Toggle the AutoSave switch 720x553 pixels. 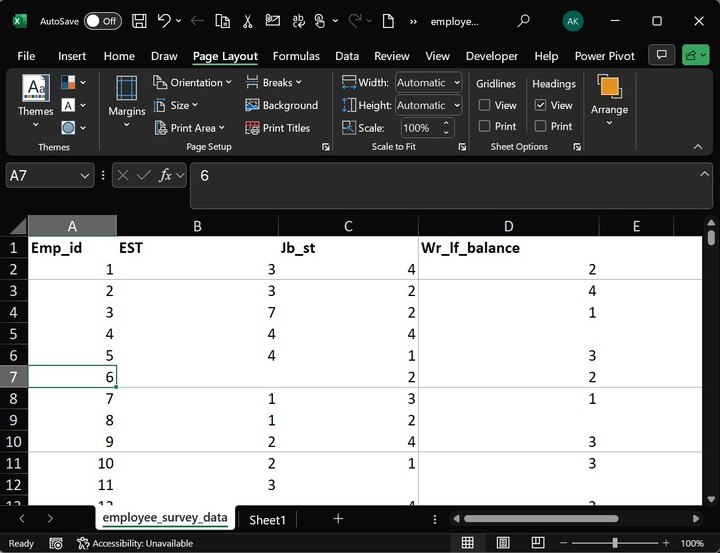point(102,21)
